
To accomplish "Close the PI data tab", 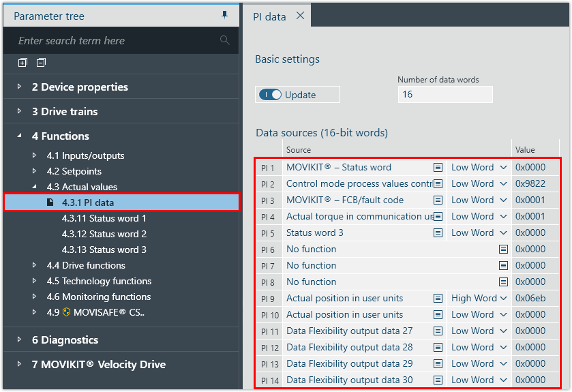I will [300, 16].
